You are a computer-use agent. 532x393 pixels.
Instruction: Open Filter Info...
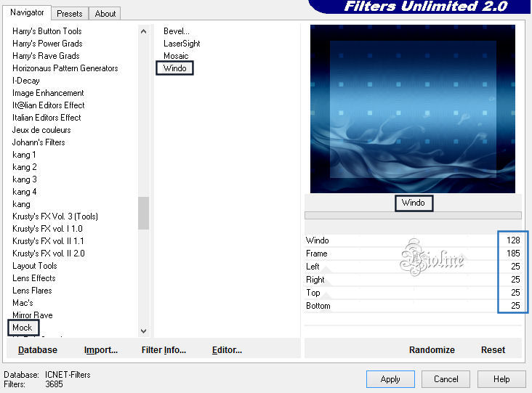point(164,350)
